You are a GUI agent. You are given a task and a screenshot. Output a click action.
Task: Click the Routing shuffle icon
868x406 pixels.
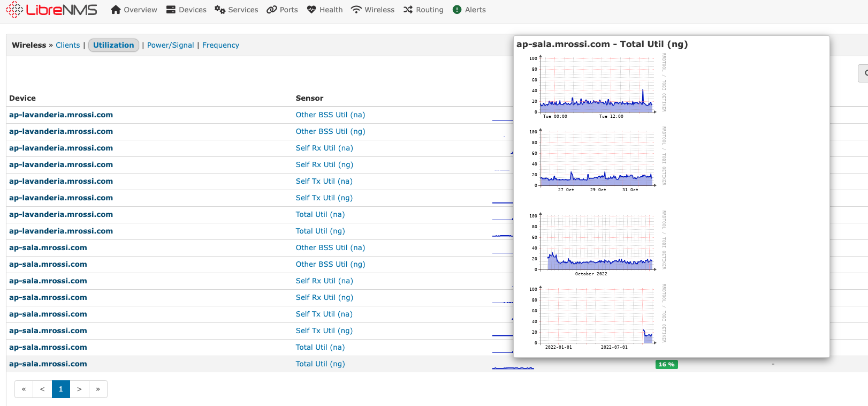click(x=408, y=10)
